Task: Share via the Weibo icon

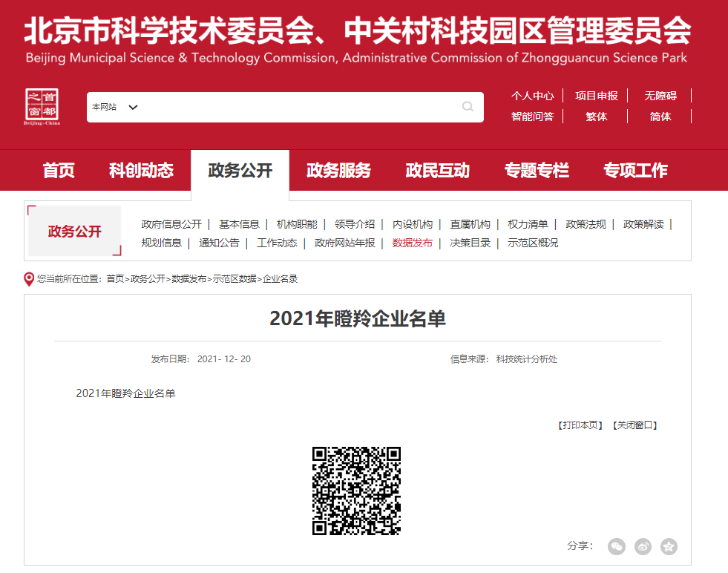Action: (x=643, y=546)
